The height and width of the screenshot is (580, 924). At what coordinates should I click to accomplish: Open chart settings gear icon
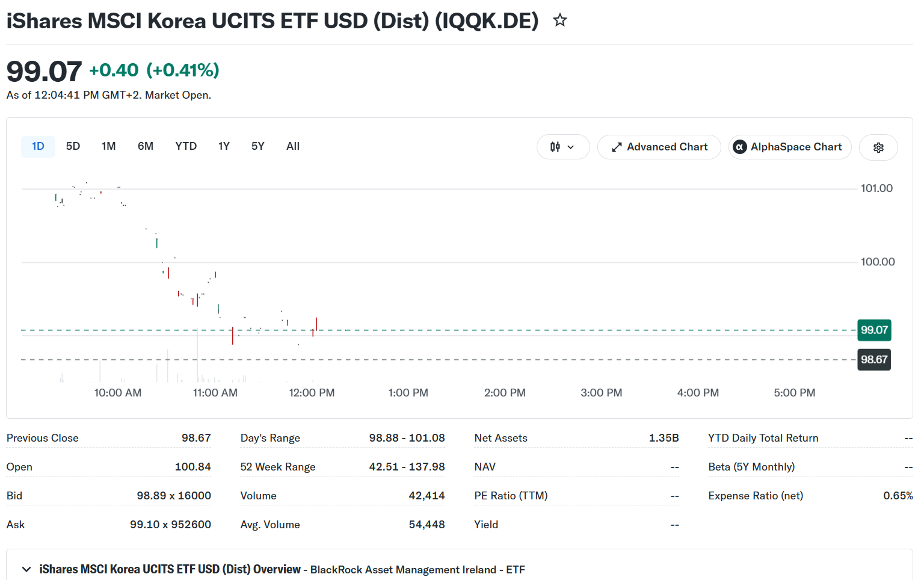point(878,147)
